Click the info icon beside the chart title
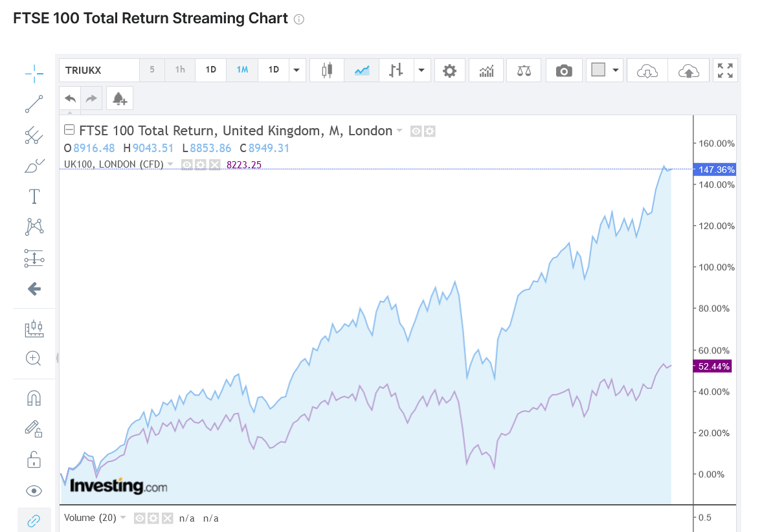The height and width of the screenshot is (532, 762). (299, 19)
